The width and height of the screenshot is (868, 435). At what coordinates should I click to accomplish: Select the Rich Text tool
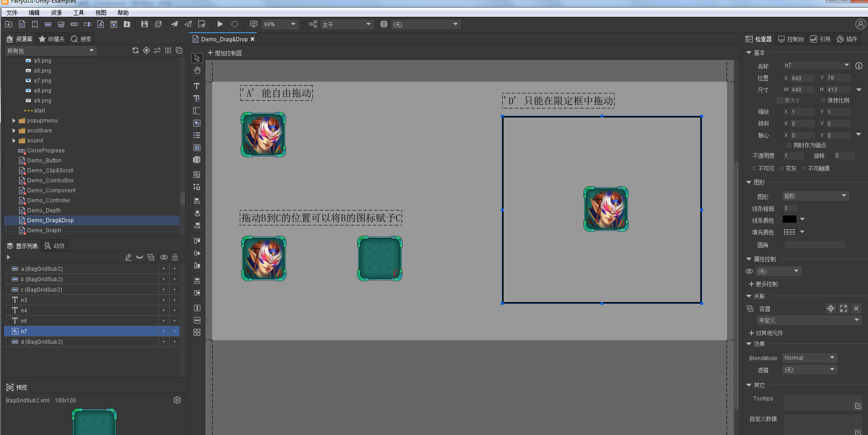(196, 98)
